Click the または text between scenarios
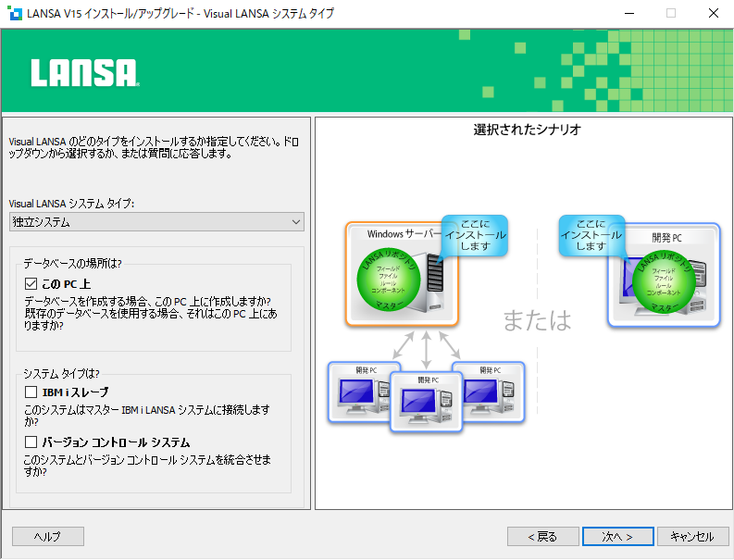 pyautogui.click(x=537, y=320)
